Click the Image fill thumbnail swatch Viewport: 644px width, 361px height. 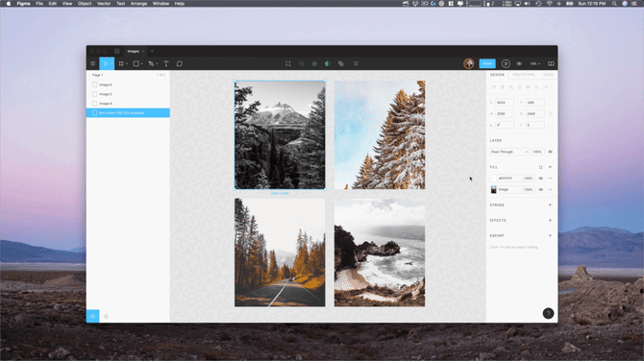(x=494, y=189)
